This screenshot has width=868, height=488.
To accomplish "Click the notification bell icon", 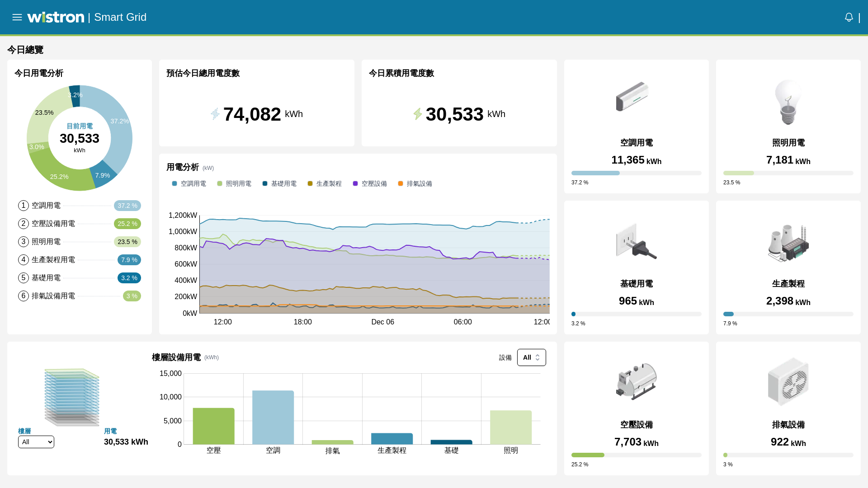I will point(849,17).
